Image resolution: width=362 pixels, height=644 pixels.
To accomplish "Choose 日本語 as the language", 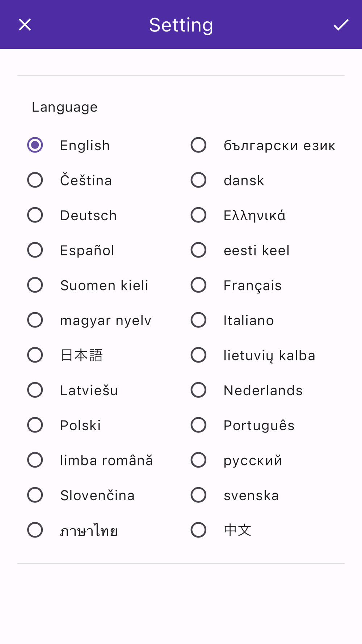I will coord(35,355).
